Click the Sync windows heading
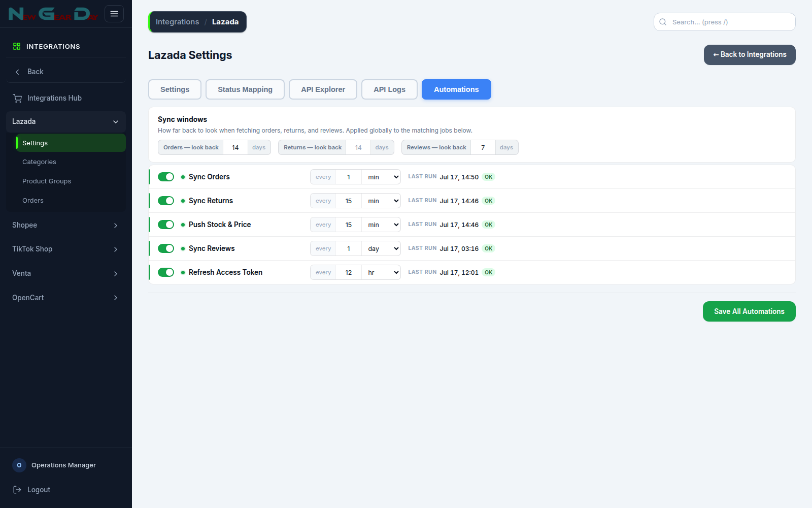The height and width of the screenshot is (508, 812). click(182, 119)
